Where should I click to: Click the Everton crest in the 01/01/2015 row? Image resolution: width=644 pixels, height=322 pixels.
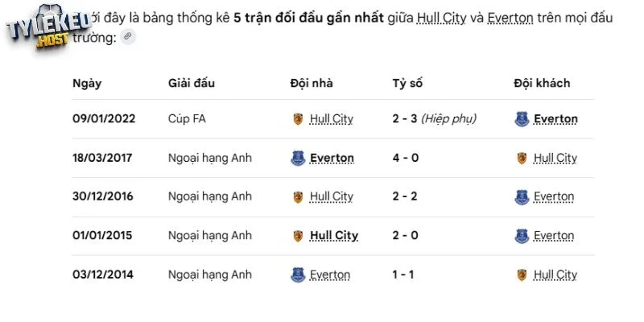tap(522, 236)
